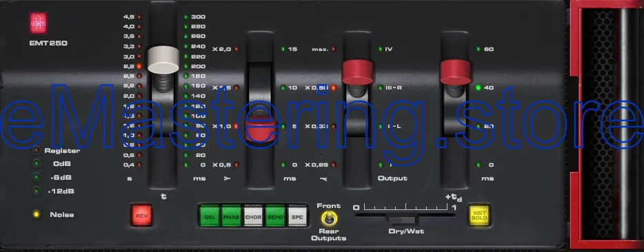Click the 260 ms scale value
Viewport: 644px width, 252px height.
pyautogui.click(x=199, y=36)
